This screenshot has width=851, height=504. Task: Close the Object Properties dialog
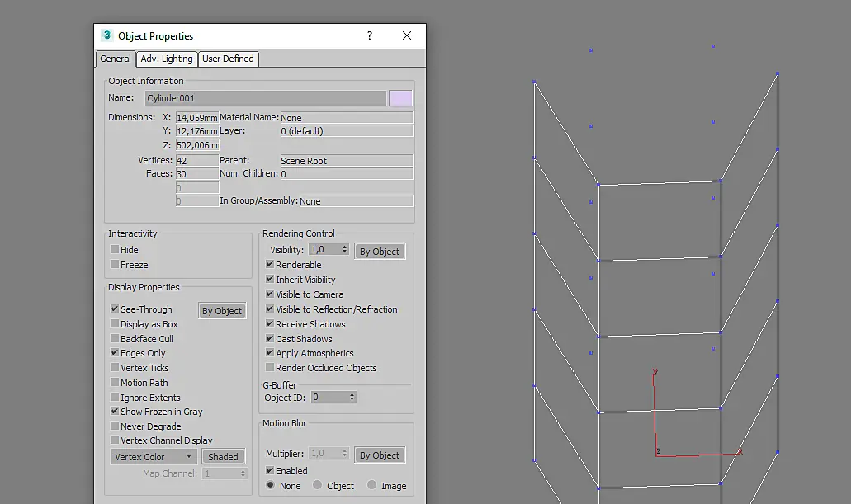click(x=406, y=35)
